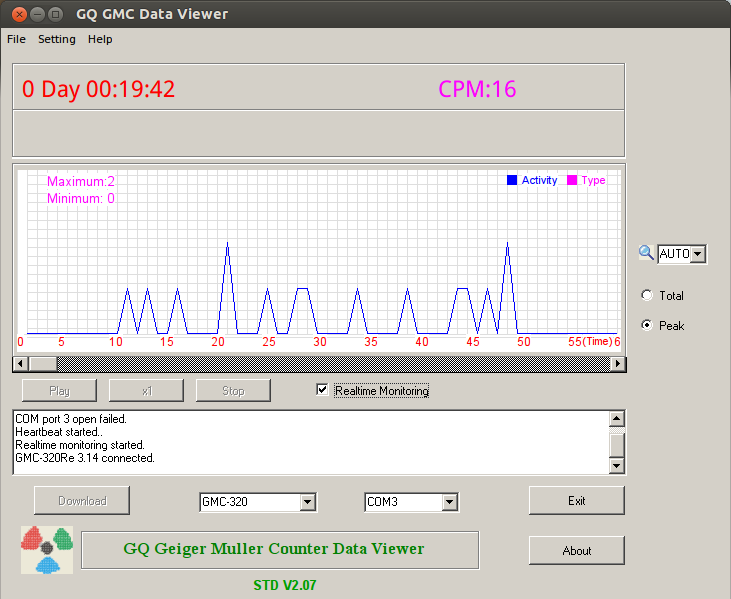Image resolution: width=731 pixels, height=599 pixels.
Task: Click the GQ three-color logo image
Action: [x=47, y=550]
